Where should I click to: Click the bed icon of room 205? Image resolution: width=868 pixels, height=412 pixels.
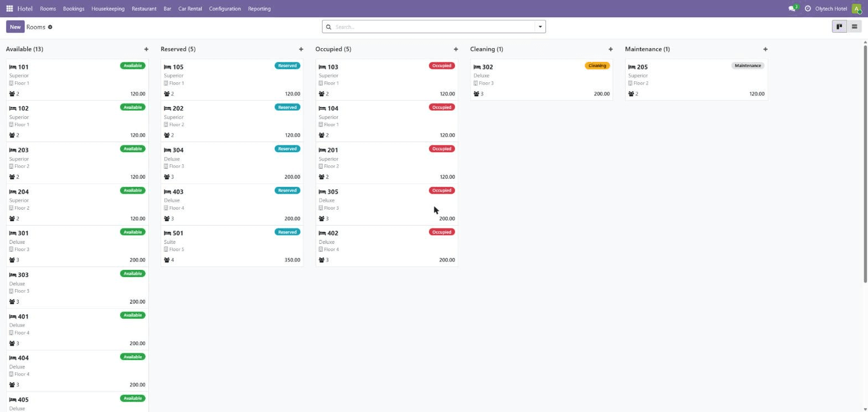[x=632, y=67]
